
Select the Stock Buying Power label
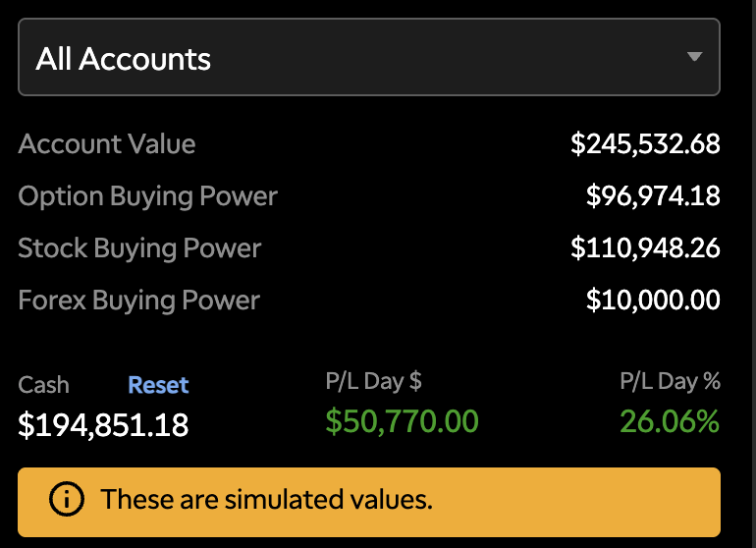pos(139,248)
